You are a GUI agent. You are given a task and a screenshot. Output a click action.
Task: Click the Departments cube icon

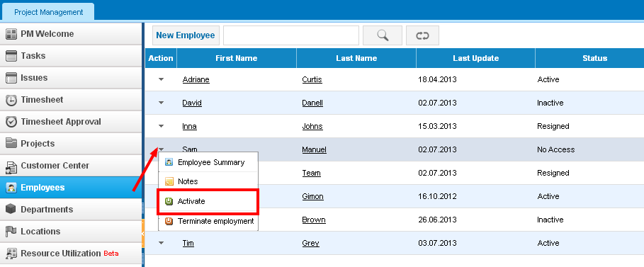11,210
